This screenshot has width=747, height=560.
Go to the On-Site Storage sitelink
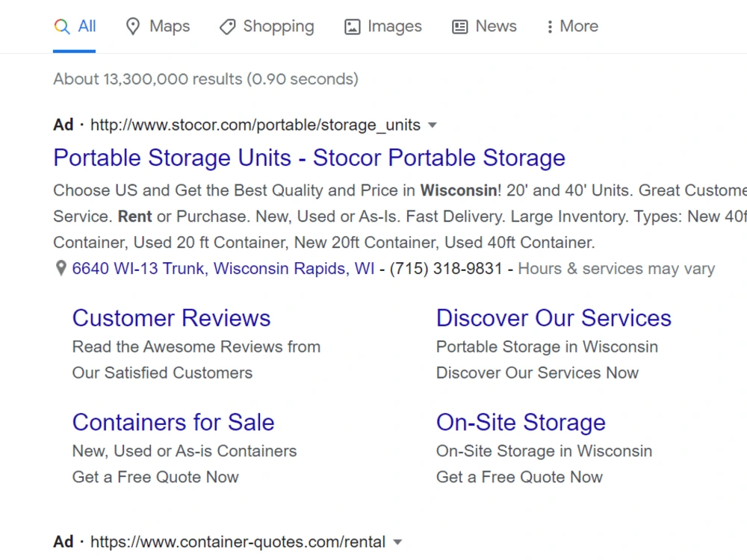(x=521, y=423)
